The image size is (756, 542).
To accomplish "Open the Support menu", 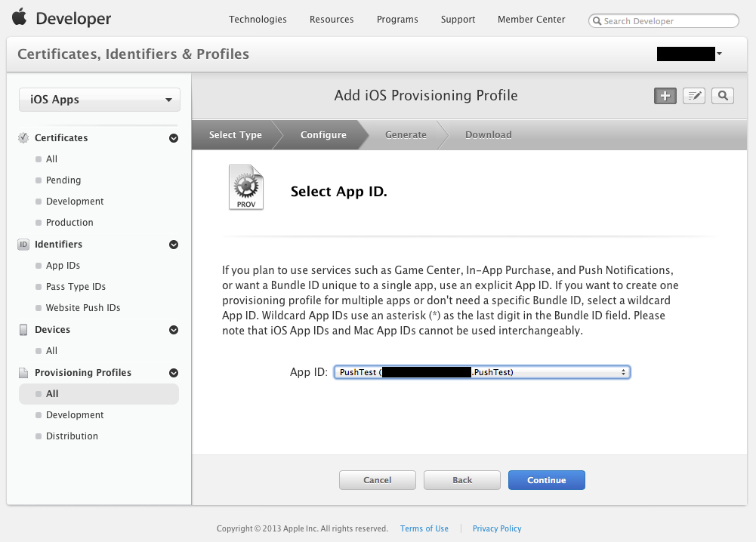I will [x=458, y=20].
